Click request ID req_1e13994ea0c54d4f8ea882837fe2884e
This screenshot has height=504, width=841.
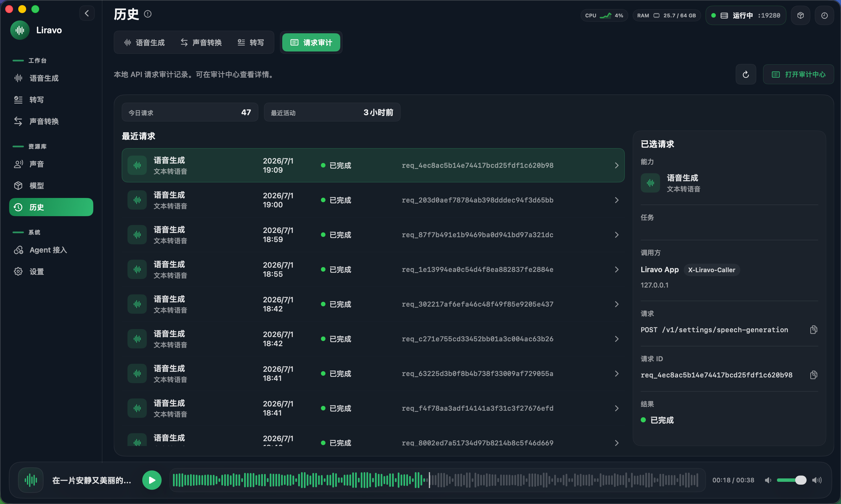point(477,270)
